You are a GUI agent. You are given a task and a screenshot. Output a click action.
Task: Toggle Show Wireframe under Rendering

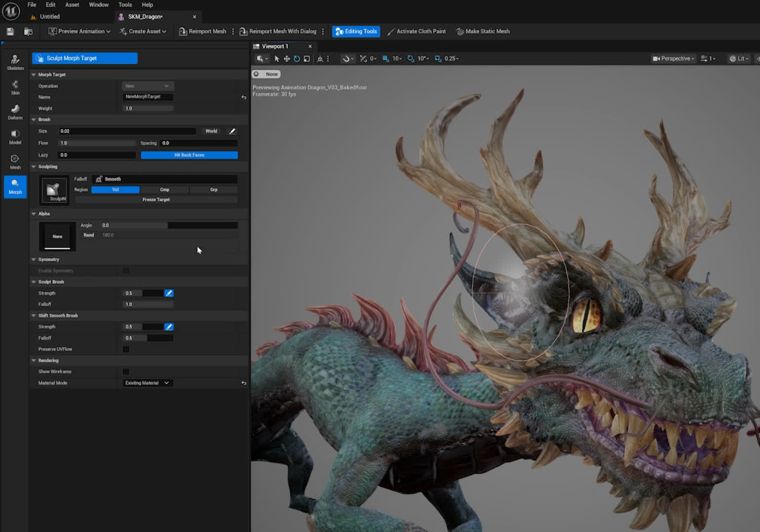point(126,371)
